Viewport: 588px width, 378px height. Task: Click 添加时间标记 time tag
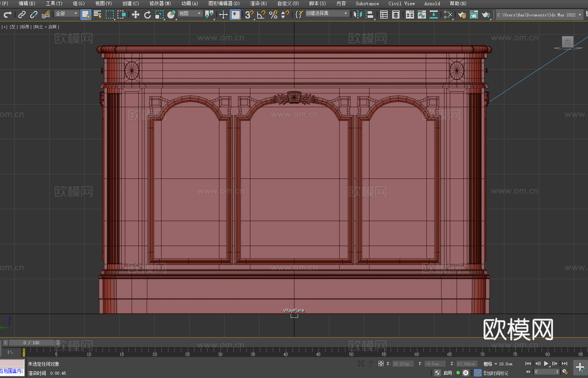point(496,373)
